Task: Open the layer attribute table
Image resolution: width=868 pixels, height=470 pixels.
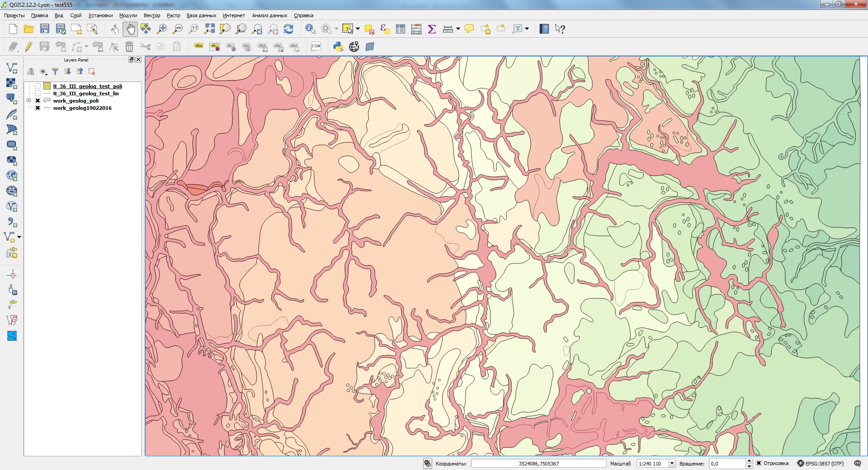Action: (400, 28)
